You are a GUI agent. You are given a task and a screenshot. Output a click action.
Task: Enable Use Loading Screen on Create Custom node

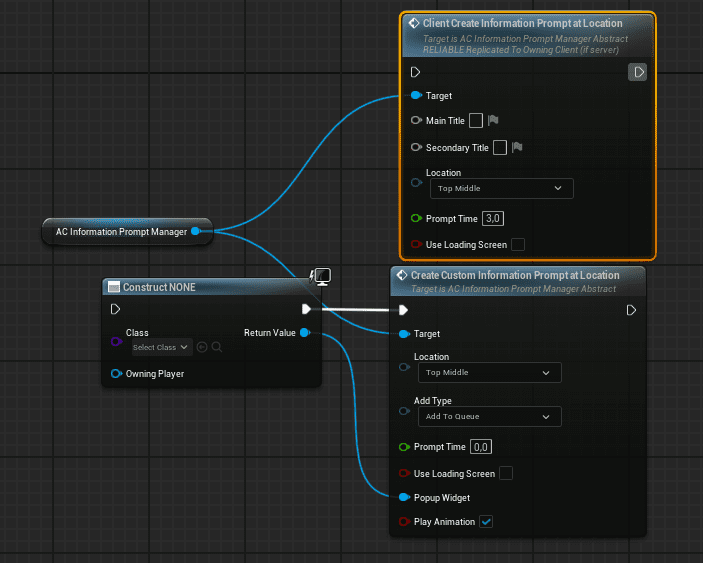coord(506,473)
